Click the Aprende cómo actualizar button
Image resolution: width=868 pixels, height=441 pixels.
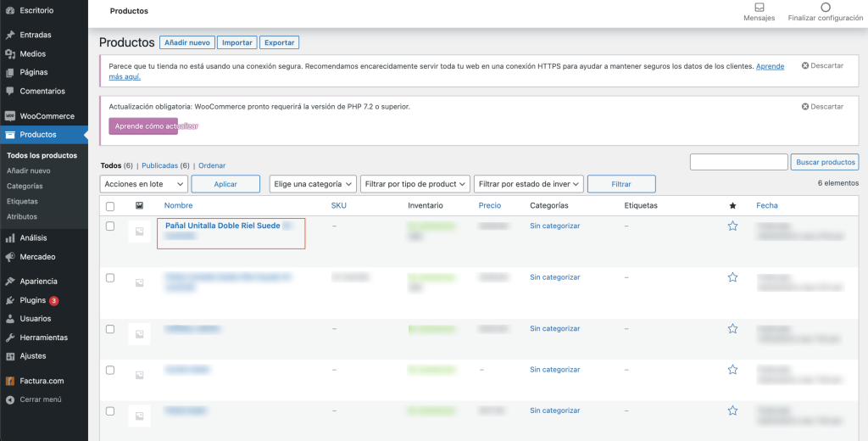point(143,126)
